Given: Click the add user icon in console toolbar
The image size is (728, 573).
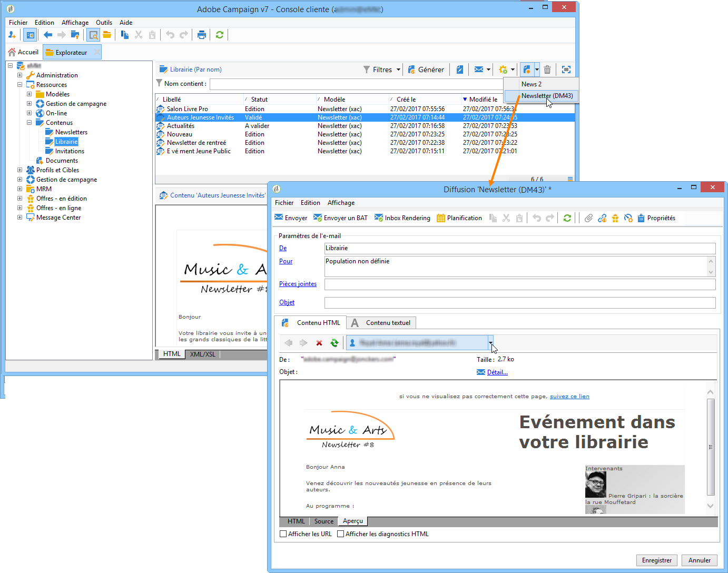Looking at the screenshot, I should click(x=12, y=35).
